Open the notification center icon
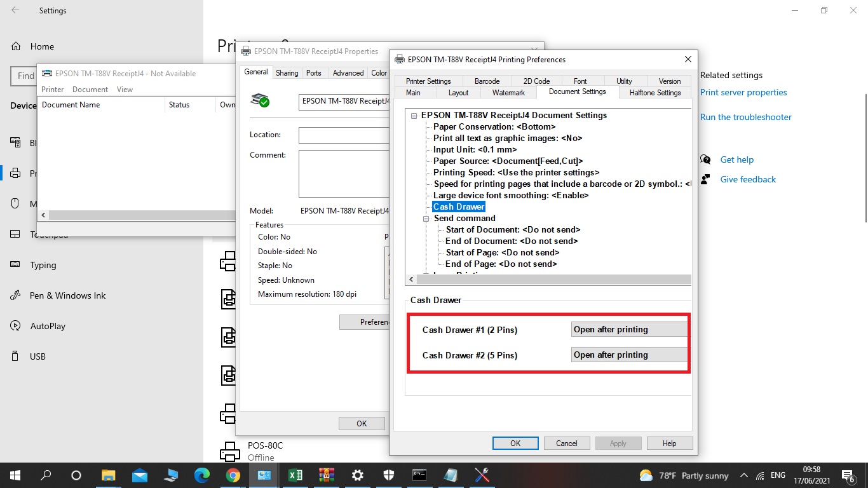The image size is (868, 488). tap(848, 475)
